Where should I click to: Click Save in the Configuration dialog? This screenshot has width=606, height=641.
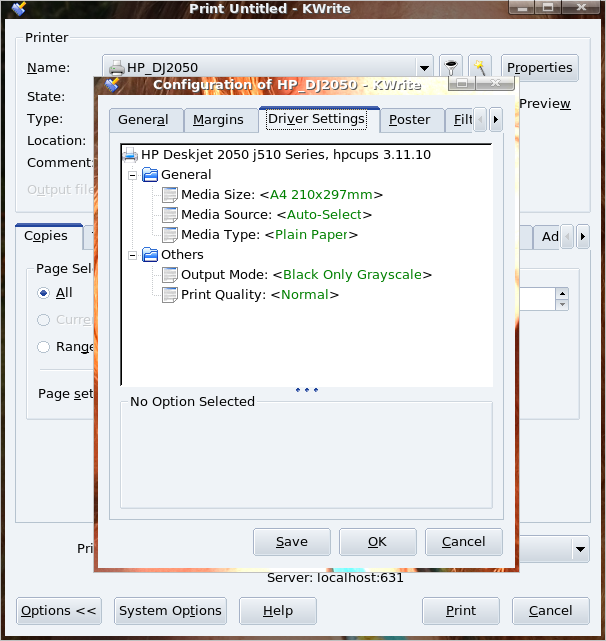tap(292, 542)
